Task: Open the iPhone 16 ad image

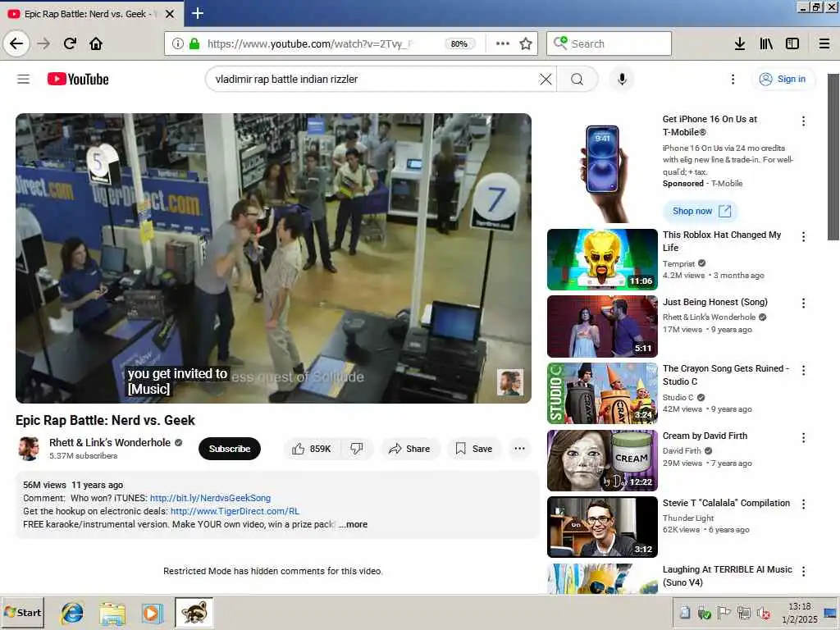Action: pyautogui.click(x=603, y=167)
